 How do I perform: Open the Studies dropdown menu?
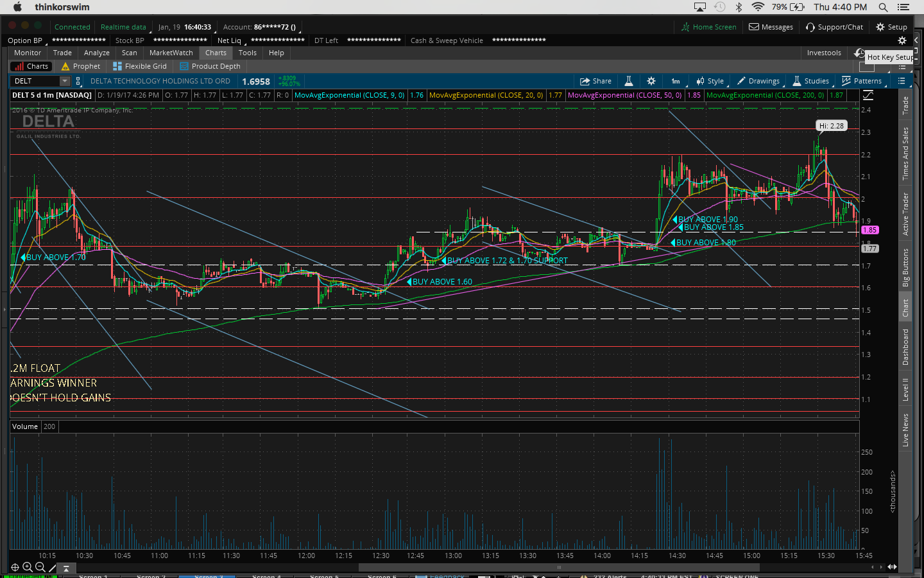coord(811,81)
